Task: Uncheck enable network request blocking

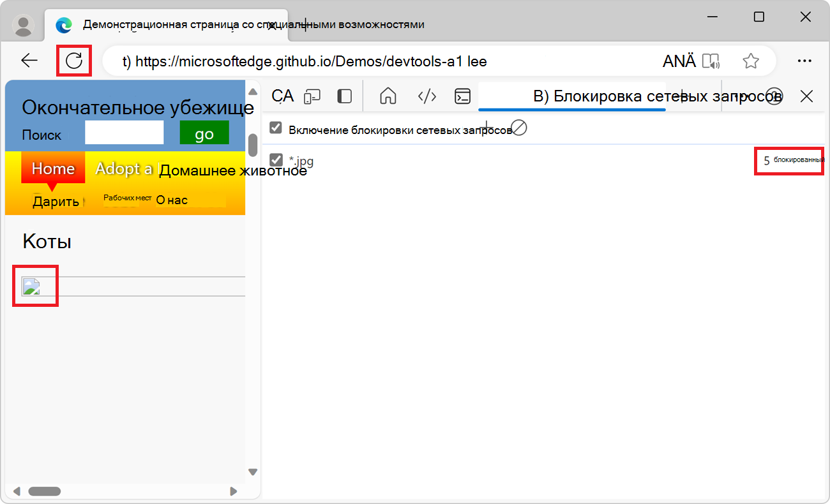Action: (276, 128)
